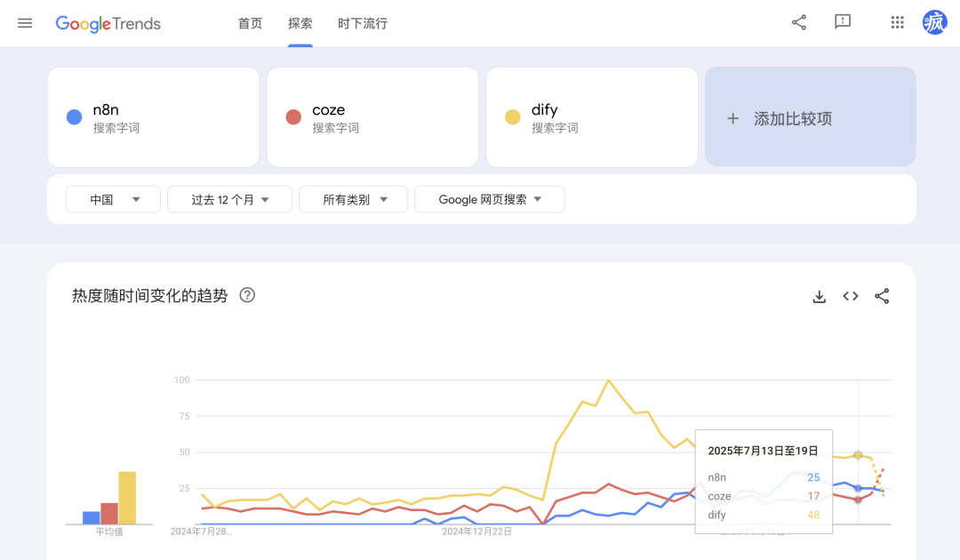The width and height of the screenshot is (960, 560).
Task: Click the blue n8n color dot
Action: 75,117
